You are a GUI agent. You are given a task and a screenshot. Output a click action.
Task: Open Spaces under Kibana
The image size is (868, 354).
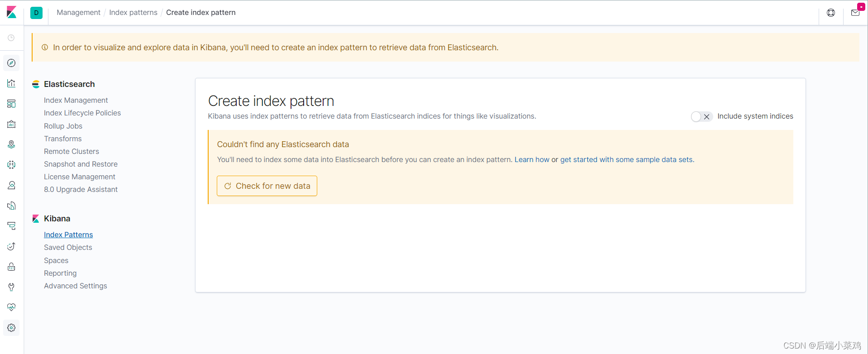tap(56, 261)
